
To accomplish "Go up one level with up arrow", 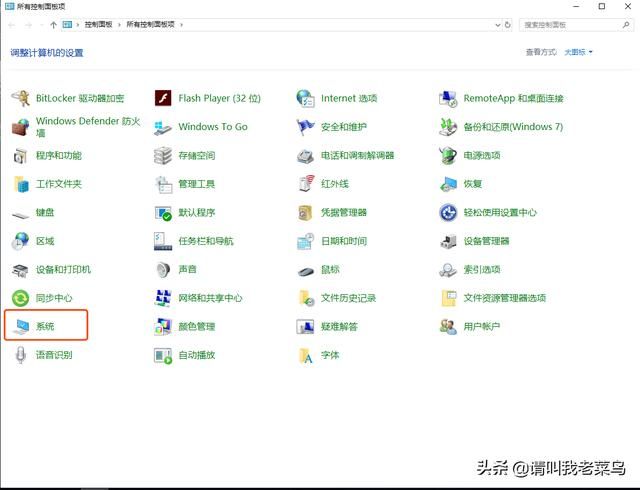I will [53, 25].
